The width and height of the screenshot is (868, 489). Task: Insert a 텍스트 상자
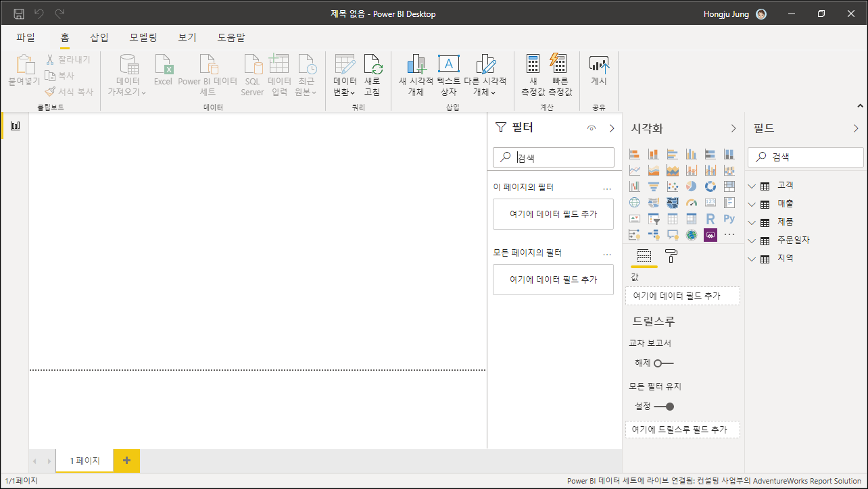coord(449,75)
